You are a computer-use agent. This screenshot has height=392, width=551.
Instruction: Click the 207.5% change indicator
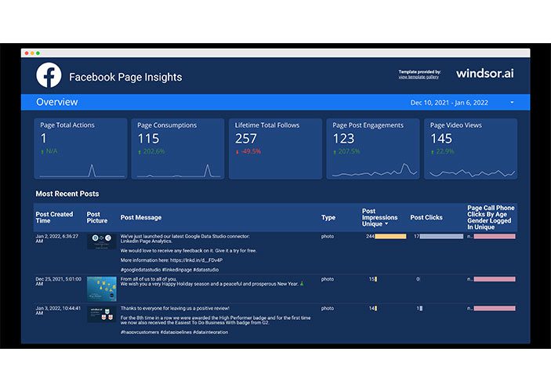(x=346, y=151)
